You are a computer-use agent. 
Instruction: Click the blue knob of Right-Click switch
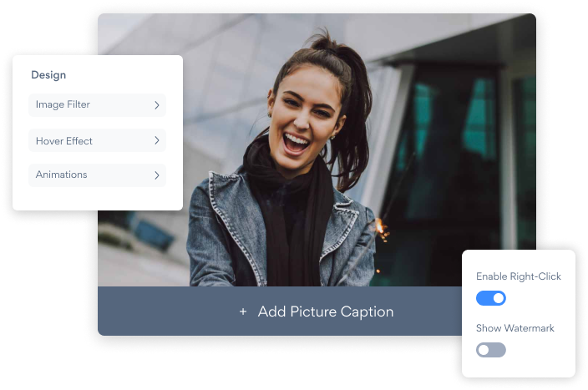pyautogui.click(x=498, y=298)
